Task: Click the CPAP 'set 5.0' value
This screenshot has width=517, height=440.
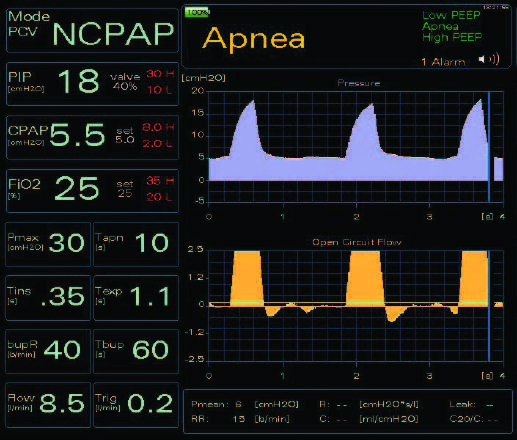Action: pyautogui.click(x=125, y=135)
